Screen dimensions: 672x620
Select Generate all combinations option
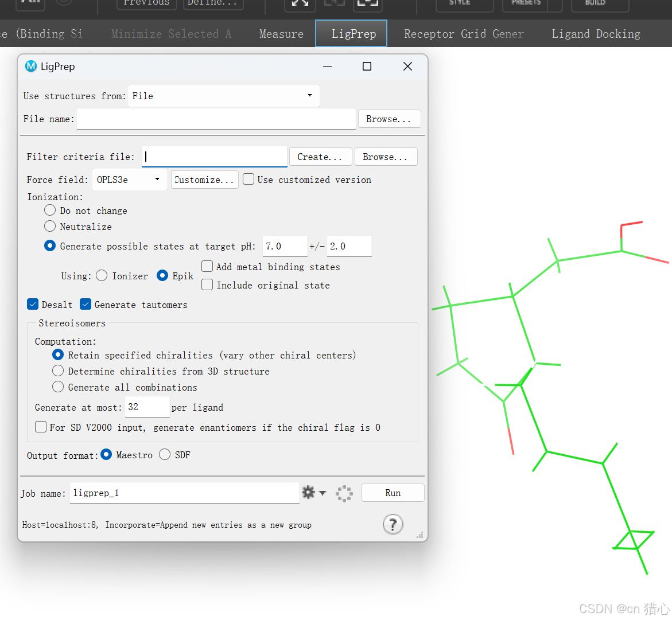(x=58, y=387)
